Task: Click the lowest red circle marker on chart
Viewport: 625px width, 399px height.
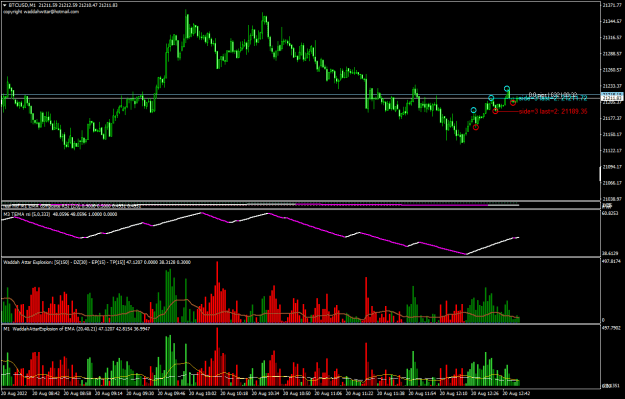Action: click(x=476, y=128)
